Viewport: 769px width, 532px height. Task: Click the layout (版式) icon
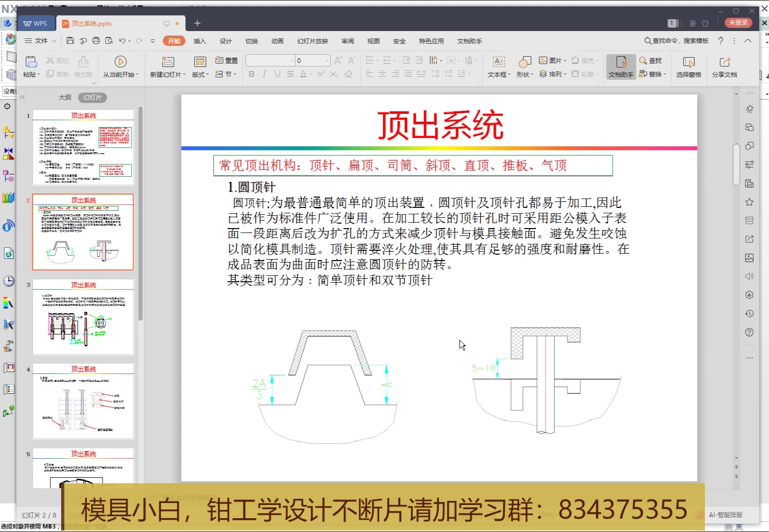coord(200,62)
